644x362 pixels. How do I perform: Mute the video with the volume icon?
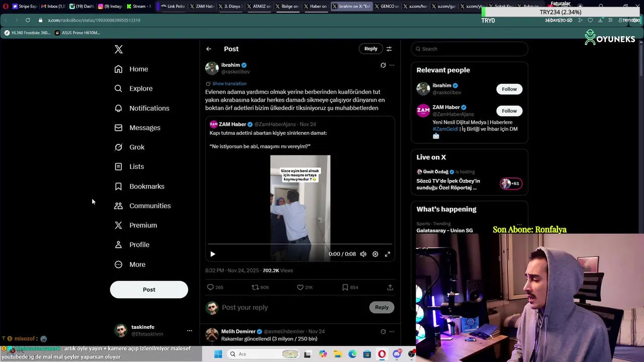pyautogui.click(x=363, y=254)
